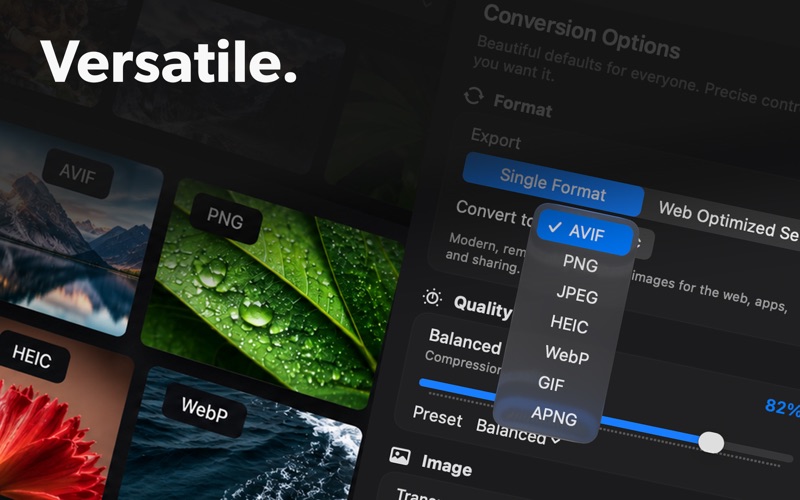Click the quality slider knob
Image resolution: width=800 pixels, height=500 pixels.
(x=711, y=442)
